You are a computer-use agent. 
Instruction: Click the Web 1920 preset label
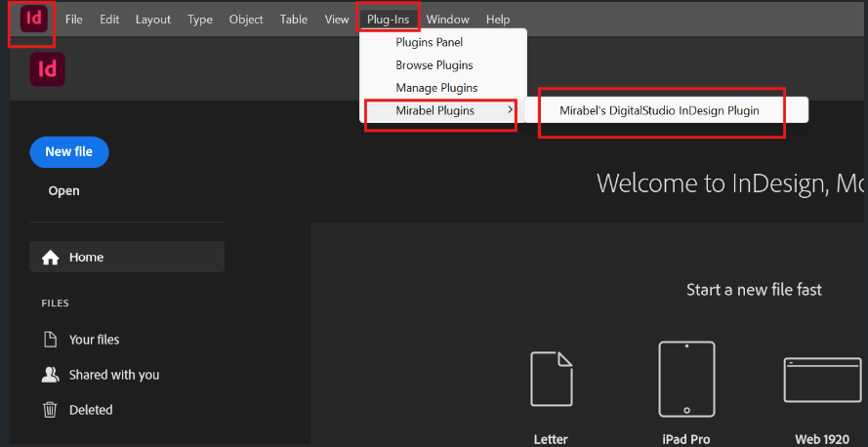click(822, 440)
